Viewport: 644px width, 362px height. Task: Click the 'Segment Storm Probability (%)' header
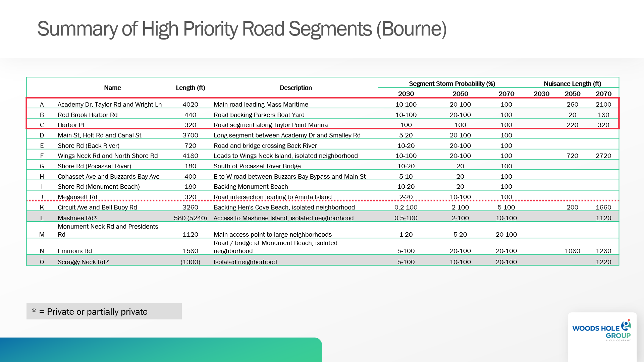tap(452, 84)
